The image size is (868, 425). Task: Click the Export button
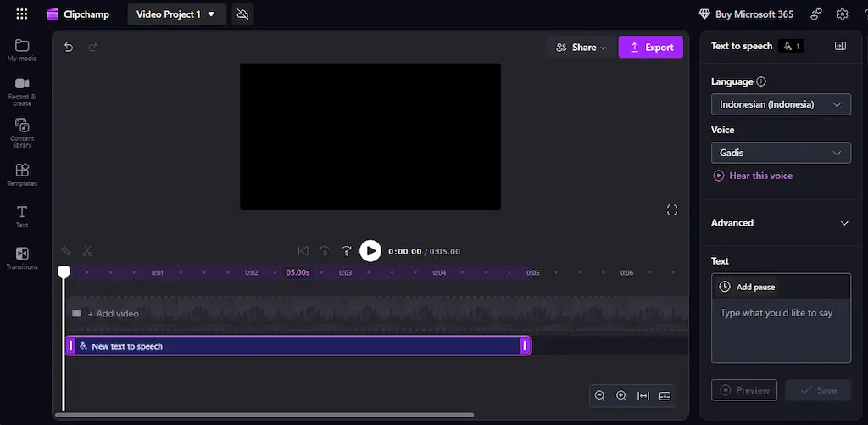(650, 48)
